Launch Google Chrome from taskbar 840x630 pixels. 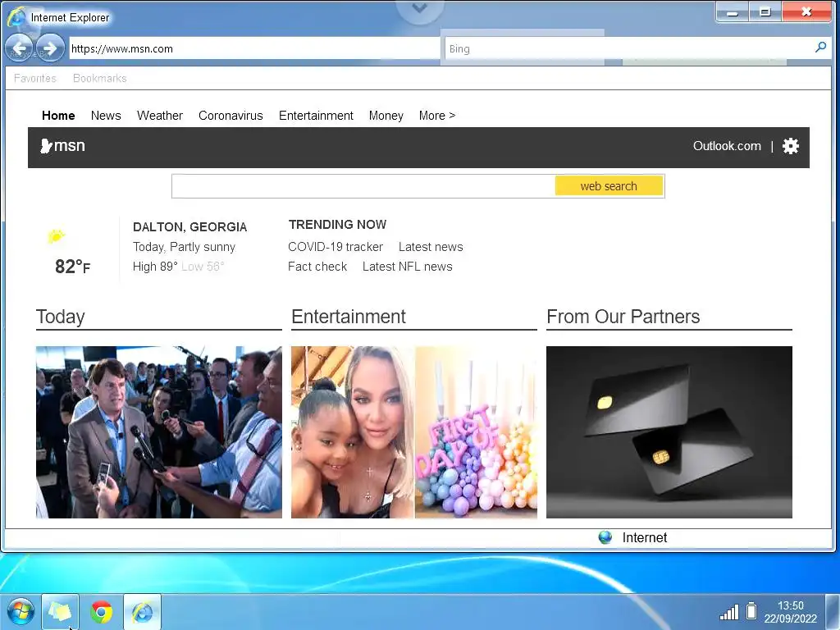click(101, 612)
